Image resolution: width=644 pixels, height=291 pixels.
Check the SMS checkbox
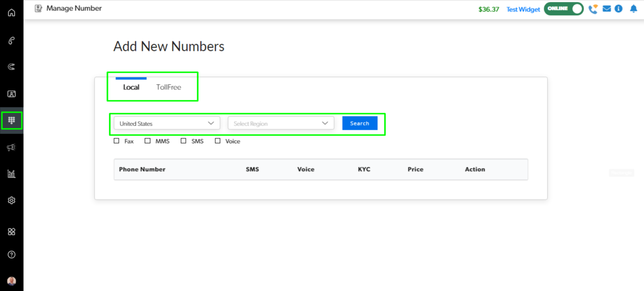183,141
